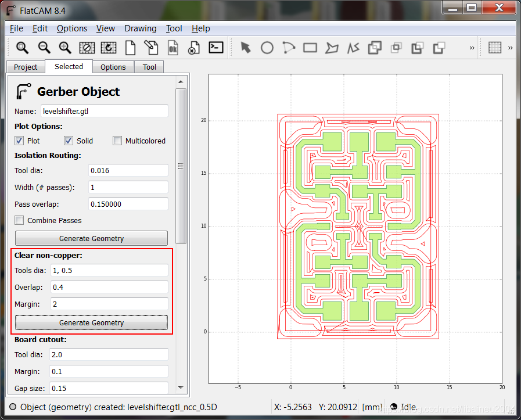
Task: Select the arrow pointer tool
Action: [245, 48]
